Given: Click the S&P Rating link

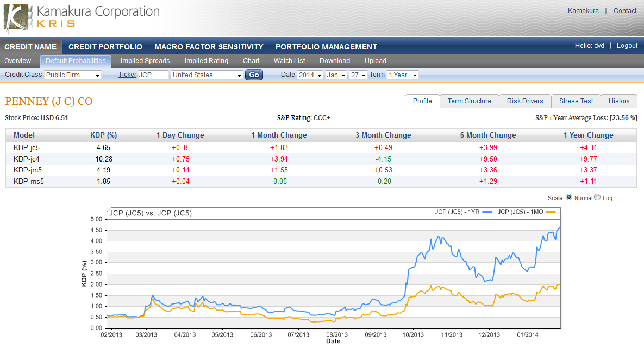Looking at the screenshot, I should click(x=295, y=118).
